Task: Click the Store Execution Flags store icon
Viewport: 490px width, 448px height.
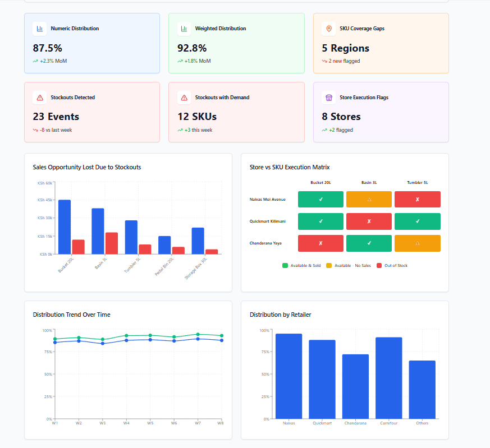Action: (329, 98)
